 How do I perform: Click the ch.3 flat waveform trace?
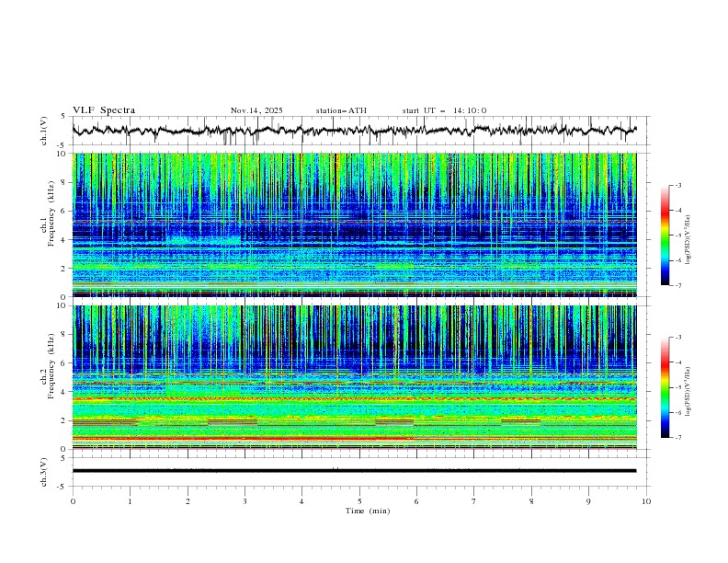[x=354, y=471]
